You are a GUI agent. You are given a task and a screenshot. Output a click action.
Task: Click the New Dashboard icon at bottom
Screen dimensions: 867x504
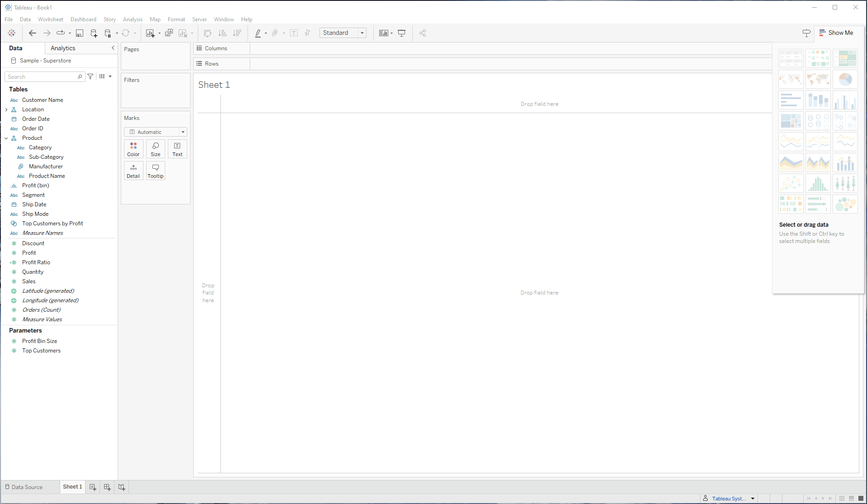pos(107,487)
